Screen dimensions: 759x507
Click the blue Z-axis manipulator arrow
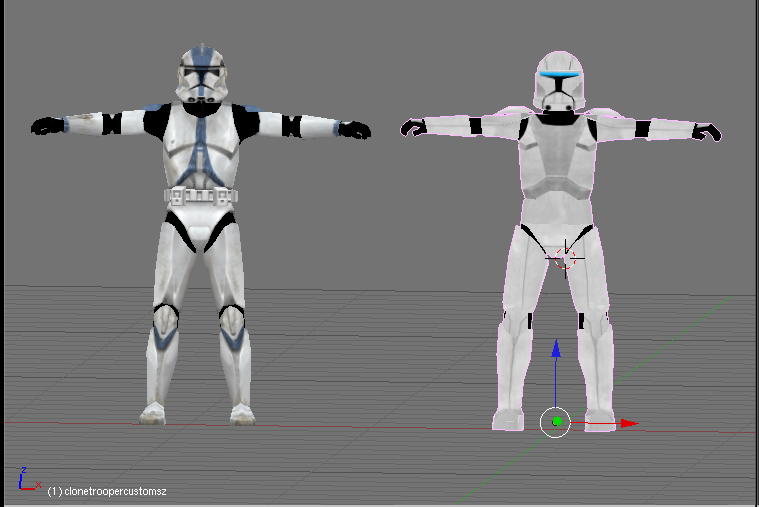coord(556,350)
